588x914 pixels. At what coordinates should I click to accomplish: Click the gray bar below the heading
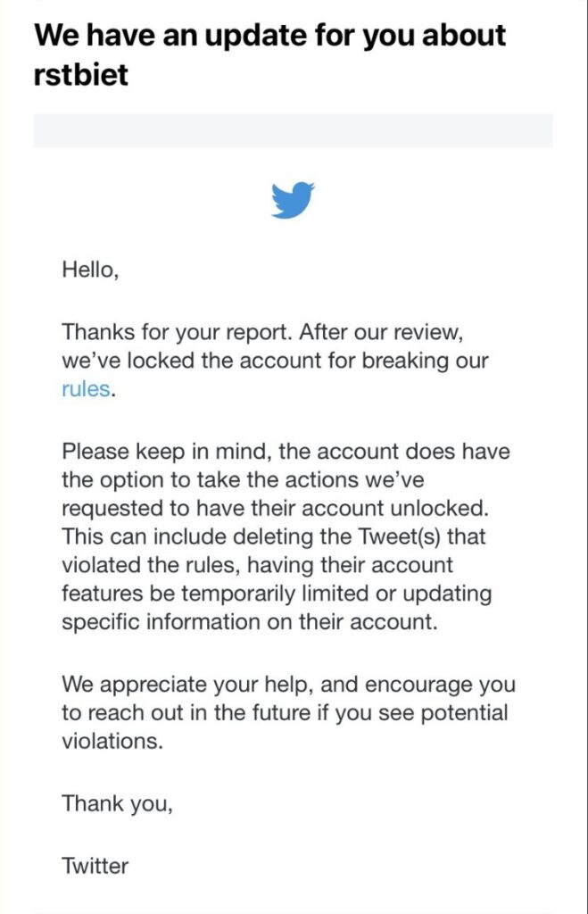(293, 130)
